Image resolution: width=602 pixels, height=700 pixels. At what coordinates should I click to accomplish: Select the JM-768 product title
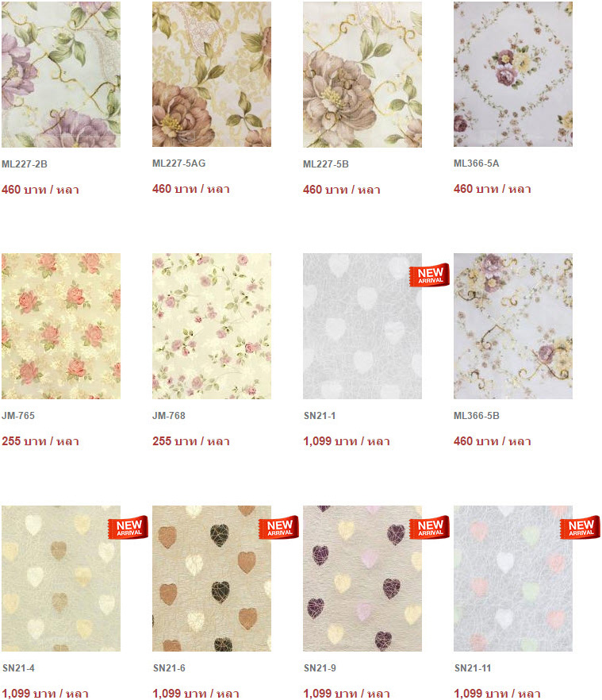[169, 416]
